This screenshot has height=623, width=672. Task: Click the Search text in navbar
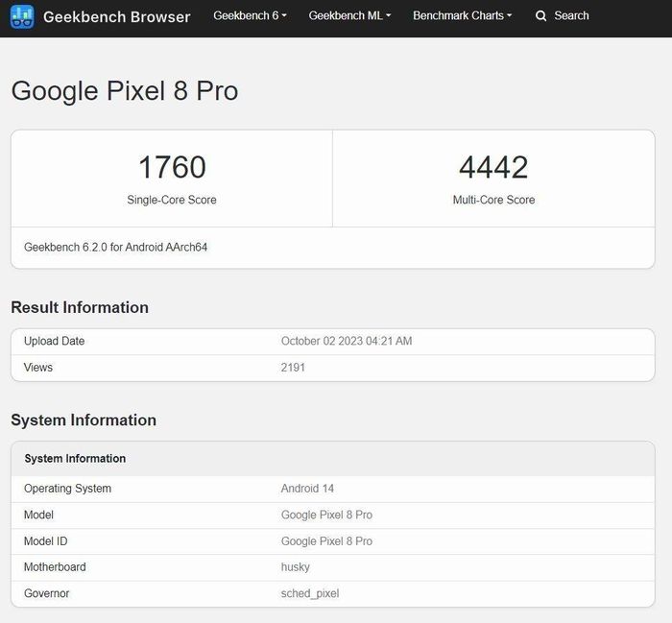click(x=571, y=16)
